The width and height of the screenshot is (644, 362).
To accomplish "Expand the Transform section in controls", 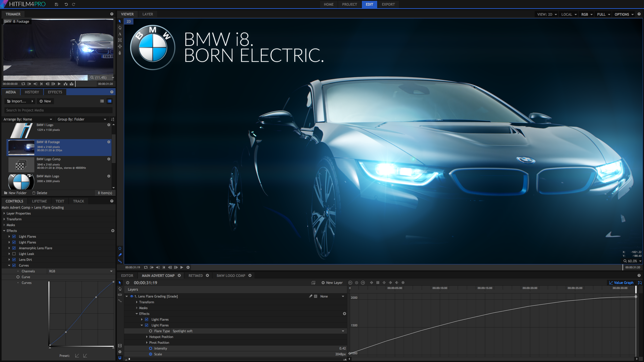I will [x=4, y=219].
